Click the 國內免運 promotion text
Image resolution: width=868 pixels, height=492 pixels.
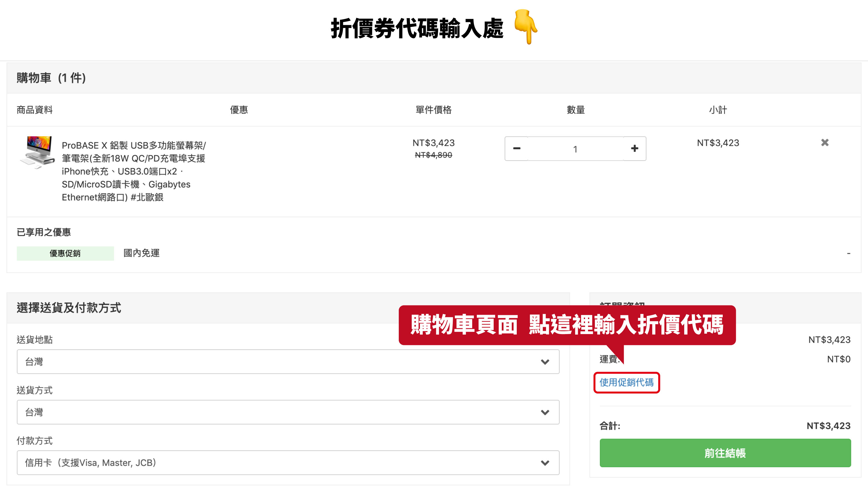pos(141,253)
